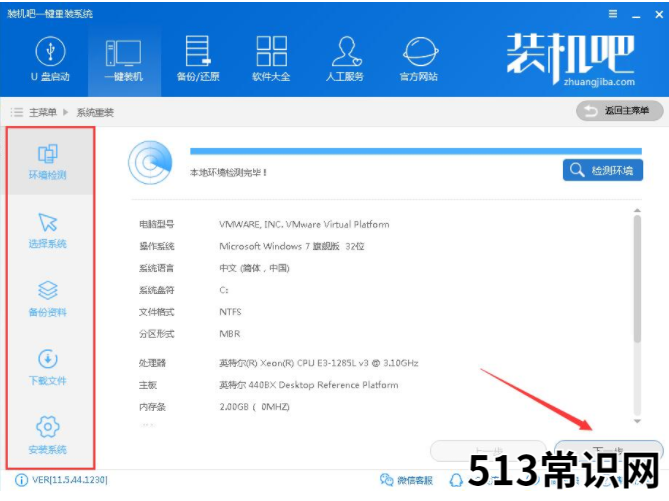Select 选择系统 step in sidebar
Screen dimensions: 669x501
click(48, 230)
